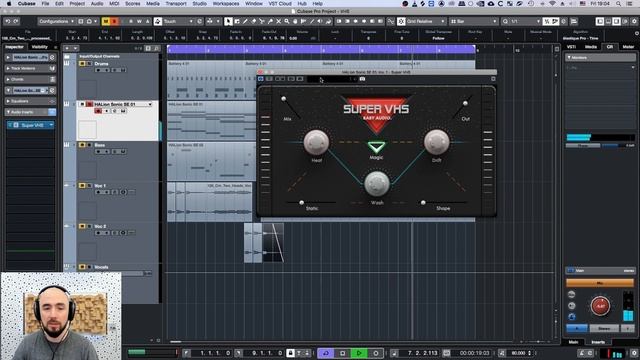Select the Split scissors tool

tap(262, 21)
